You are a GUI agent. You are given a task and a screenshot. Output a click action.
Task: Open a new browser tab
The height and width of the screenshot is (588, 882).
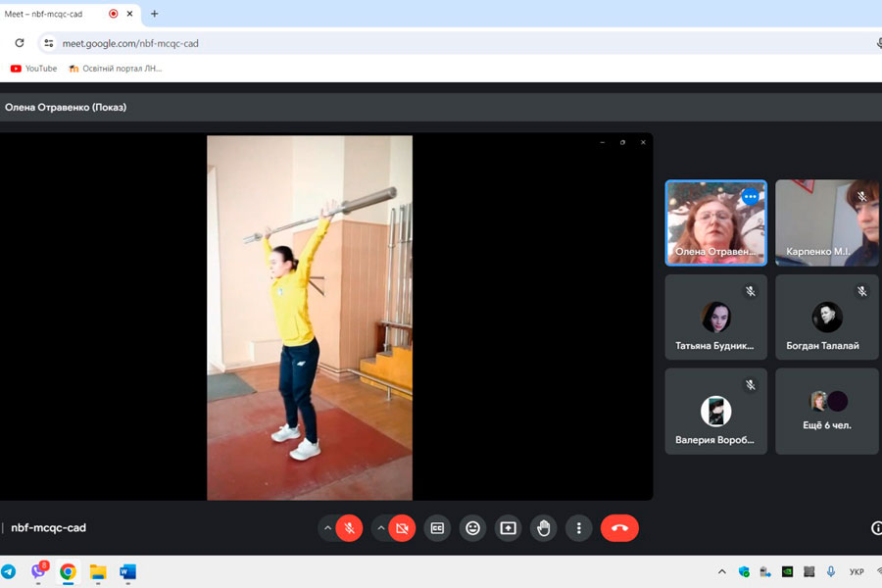click(x=154, y=14)
